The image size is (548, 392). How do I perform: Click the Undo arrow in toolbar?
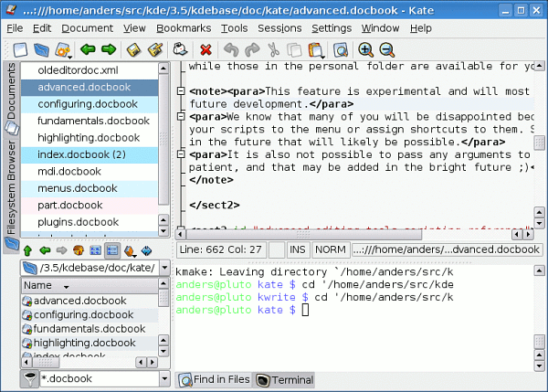click(230, 49)
